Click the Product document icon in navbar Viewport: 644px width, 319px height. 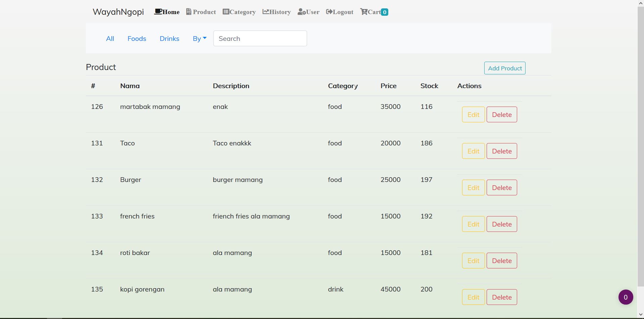(x=189, y=12)
